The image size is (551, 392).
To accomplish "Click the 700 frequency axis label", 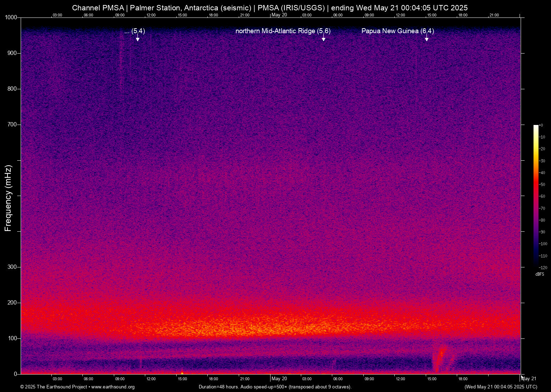I will click(12, 125).
